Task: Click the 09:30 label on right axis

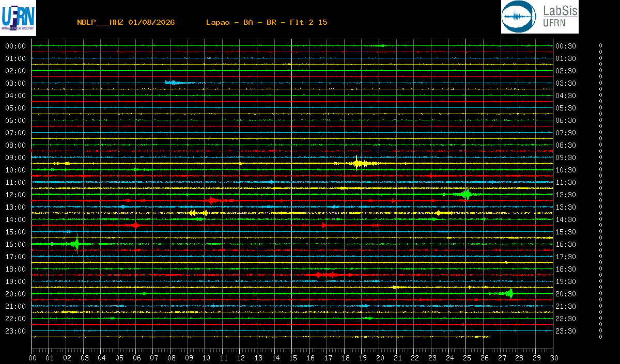Action: click(566, 157)
